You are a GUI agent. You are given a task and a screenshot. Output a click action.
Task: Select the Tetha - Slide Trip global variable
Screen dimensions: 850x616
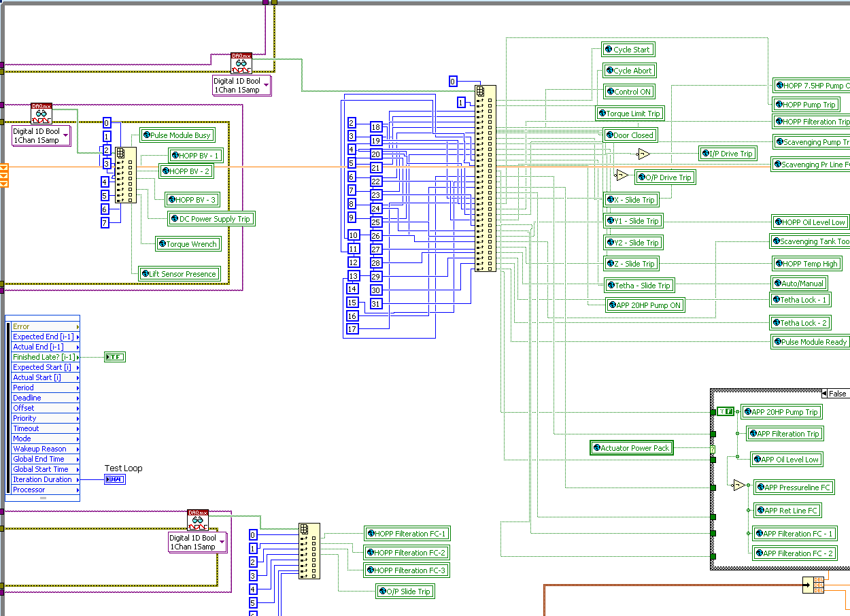[x=639, y=286]
